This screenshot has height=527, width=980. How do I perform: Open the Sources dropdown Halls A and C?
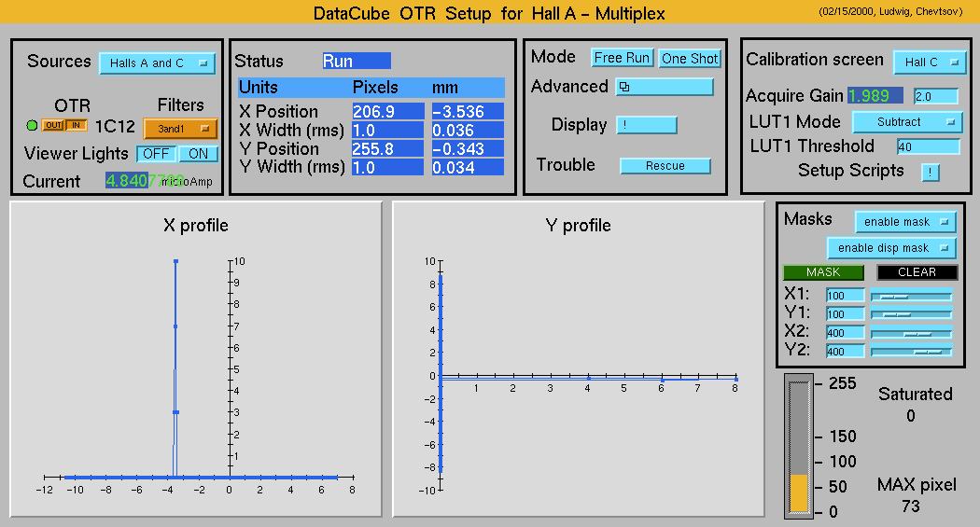[157, 63]
